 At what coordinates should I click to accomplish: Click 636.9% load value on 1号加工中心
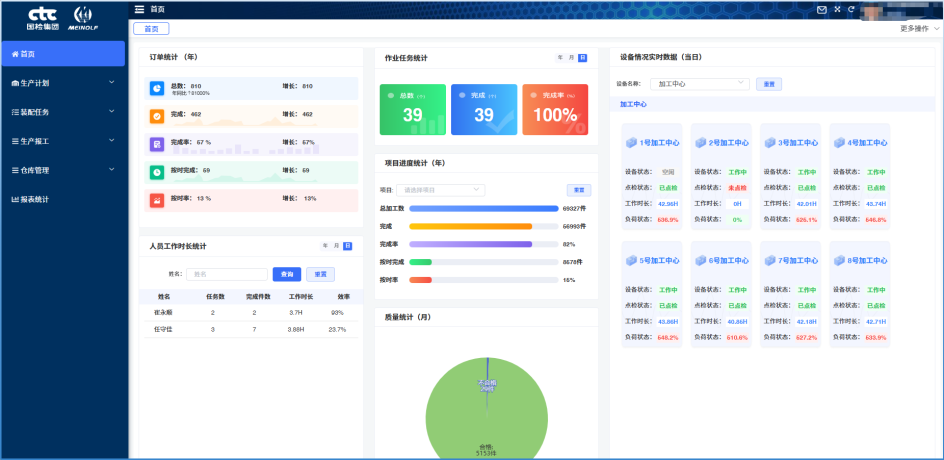668,220
